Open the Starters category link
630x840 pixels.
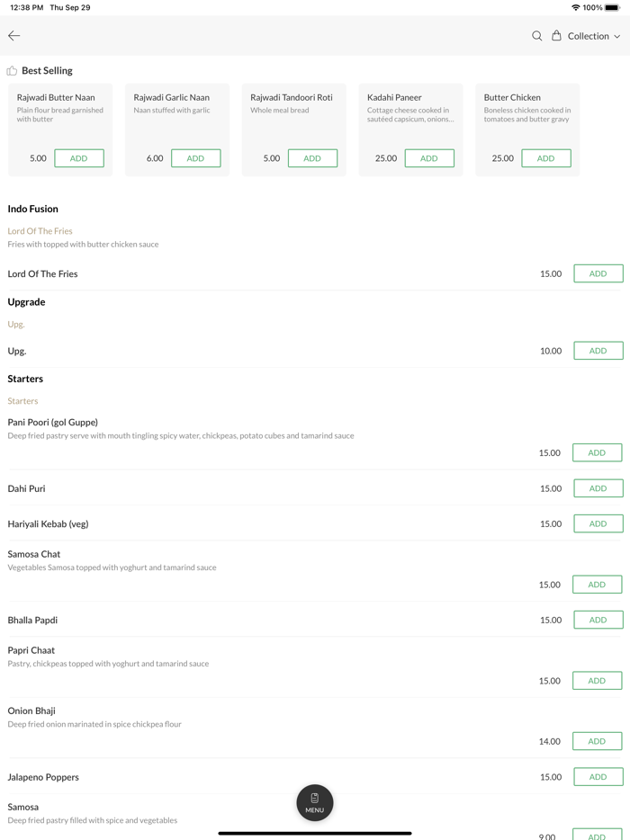point(23,401)
